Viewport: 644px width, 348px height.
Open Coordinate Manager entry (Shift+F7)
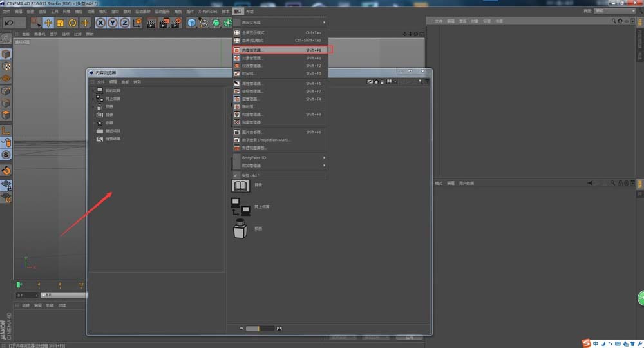[281, 92]
